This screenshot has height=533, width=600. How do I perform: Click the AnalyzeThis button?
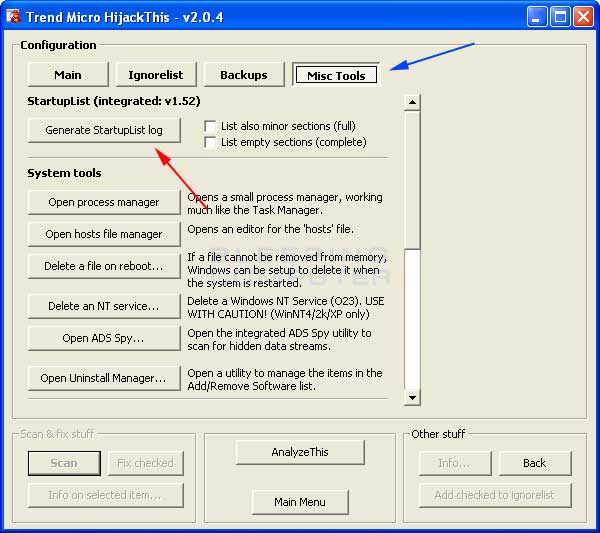point(300,452)
